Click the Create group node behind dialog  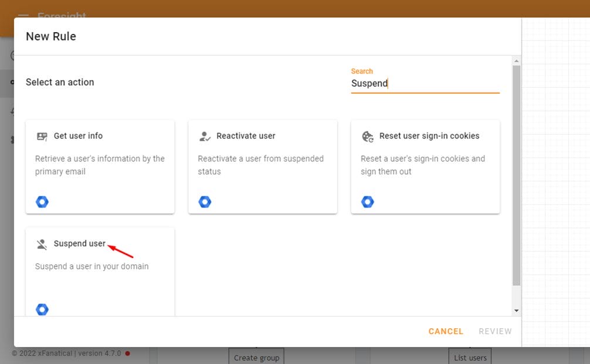point(257,358)
